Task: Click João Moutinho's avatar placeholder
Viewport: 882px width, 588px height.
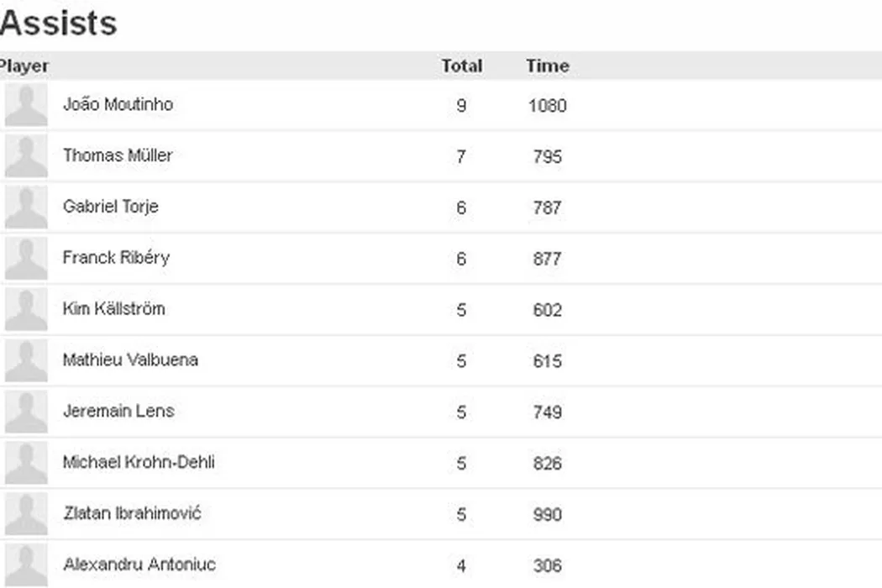Action: [x=26, y=106]
